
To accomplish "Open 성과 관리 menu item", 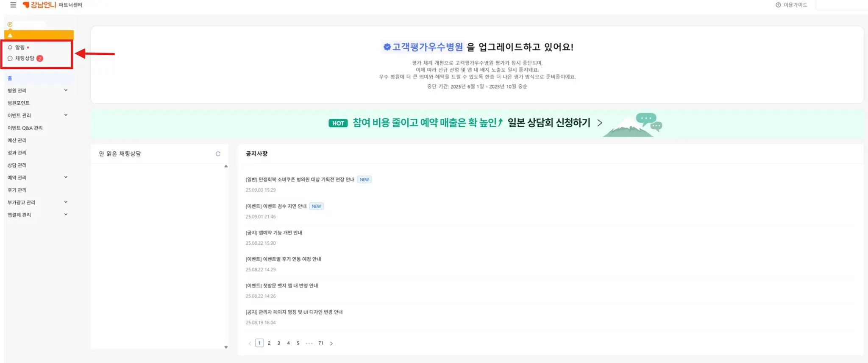I will (17, 153).
